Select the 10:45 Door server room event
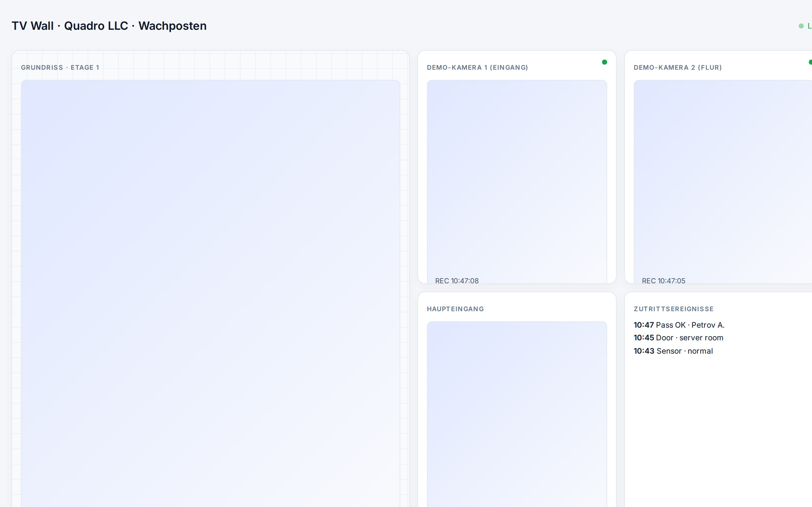The width and height of the screenshot is (812, 507). [x=678, y=338]
